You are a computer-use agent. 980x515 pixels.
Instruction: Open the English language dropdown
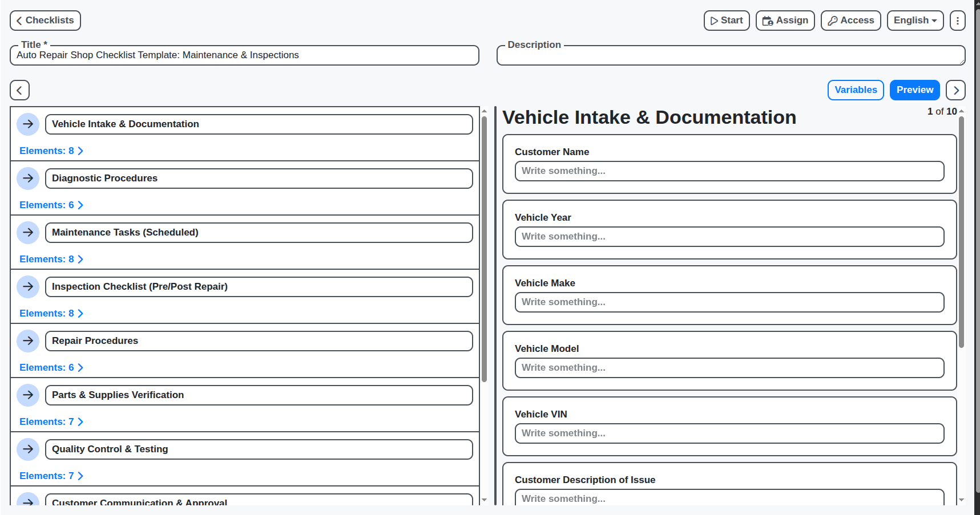pyautogui.click(x=915, y=21)
